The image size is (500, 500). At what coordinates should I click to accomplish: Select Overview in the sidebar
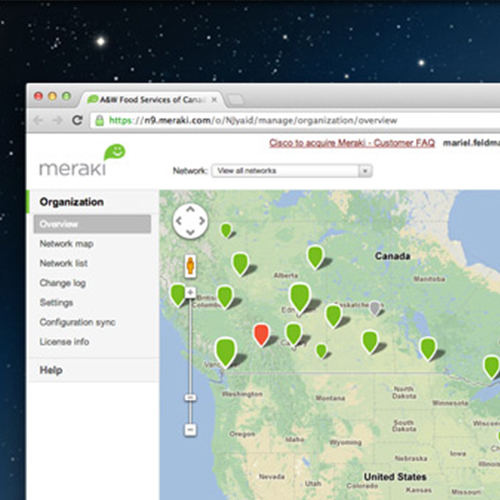[x=92, y=224]
